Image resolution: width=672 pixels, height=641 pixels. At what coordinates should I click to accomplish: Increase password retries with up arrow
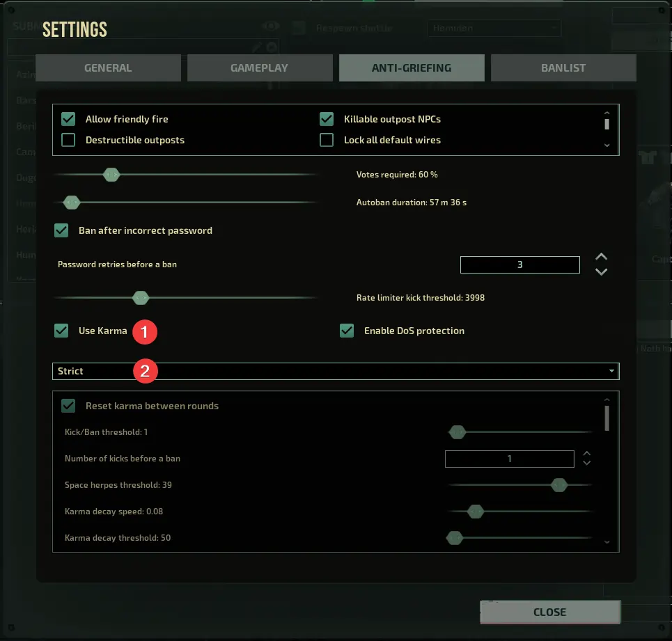click(601, 257)
